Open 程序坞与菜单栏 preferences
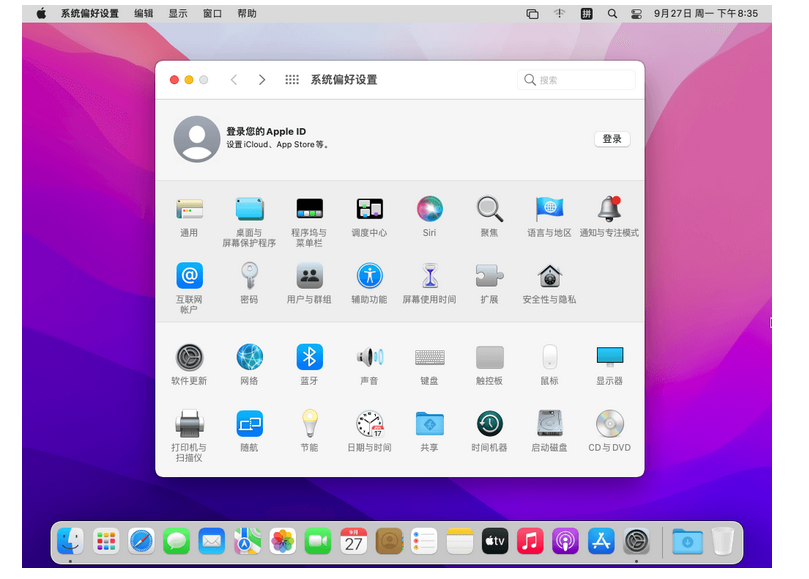This screenshot has width=809, height=579. pos(310,210)
